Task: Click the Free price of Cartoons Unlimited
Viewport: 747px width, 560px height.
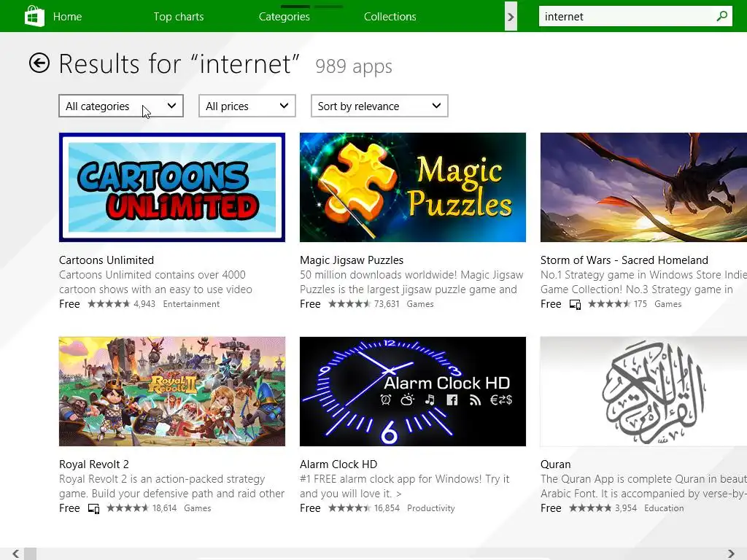Action: coord(69,304)
